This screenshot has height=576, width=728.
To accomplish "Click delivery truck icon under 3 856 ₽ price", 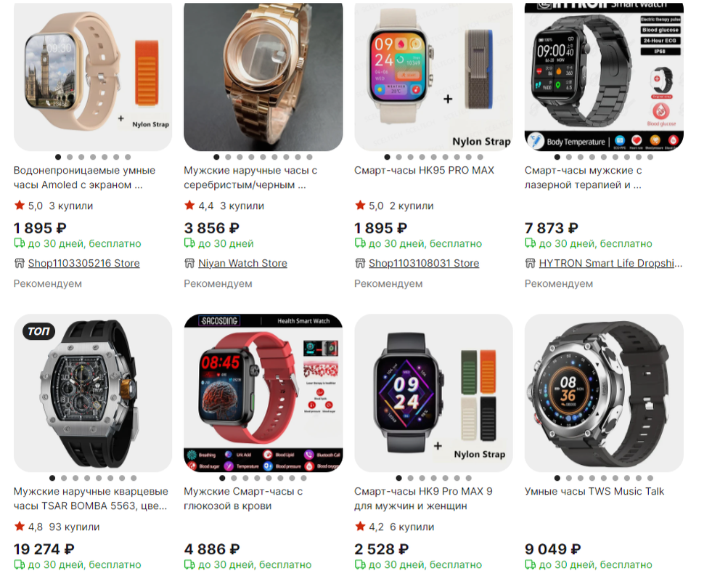I will coord(189,243).
